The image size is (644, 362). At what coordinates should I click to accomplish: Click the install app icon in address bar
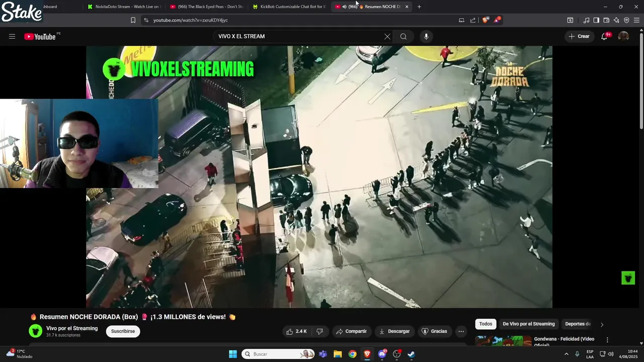coord(461,20)
